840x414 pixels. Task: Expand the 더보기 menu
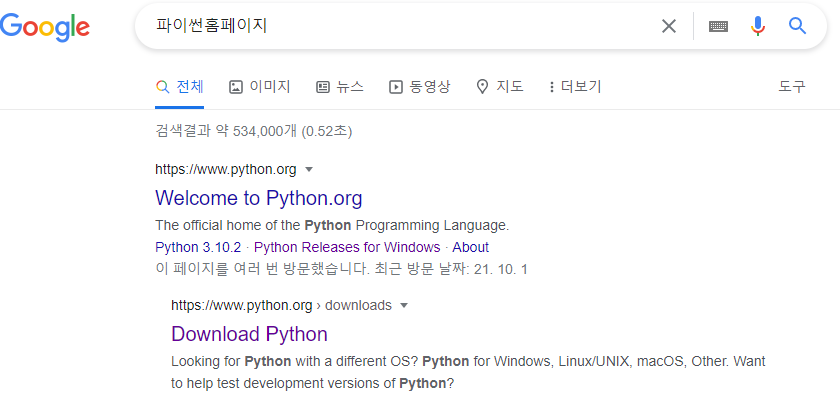[575, 87]
